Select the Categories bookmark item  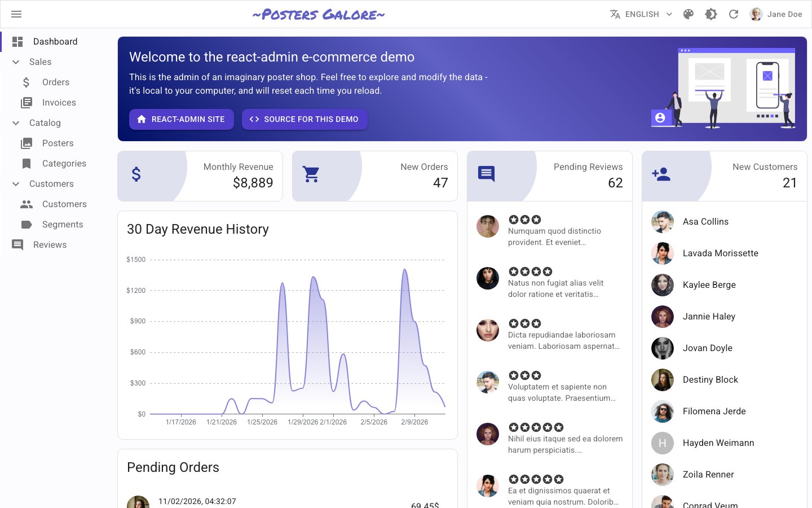click(64, 164)
